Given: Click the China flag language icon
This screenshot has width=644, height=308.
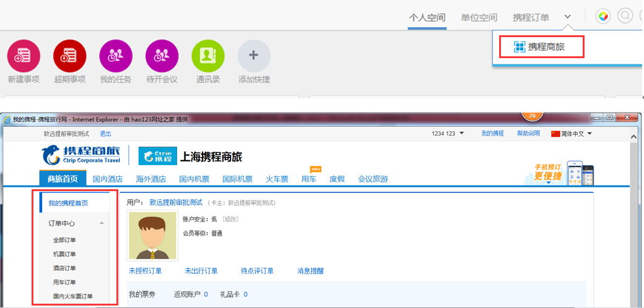Looking at the screenshot, I should point(555,134).
